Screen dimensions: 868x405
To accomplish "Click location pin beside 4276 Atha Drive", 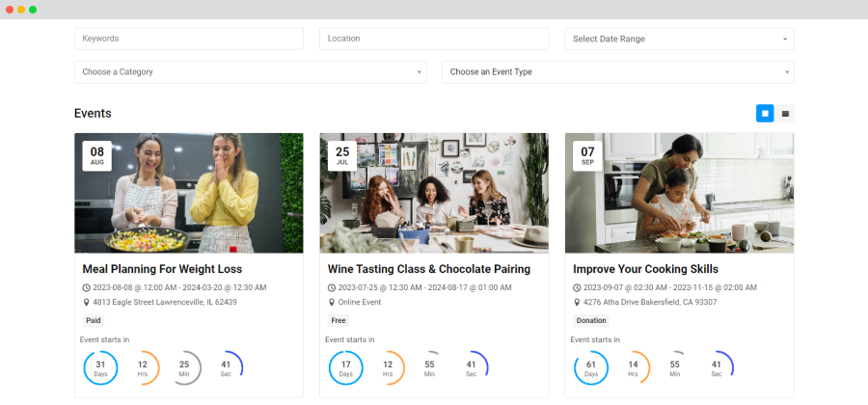I will (577, 303).
